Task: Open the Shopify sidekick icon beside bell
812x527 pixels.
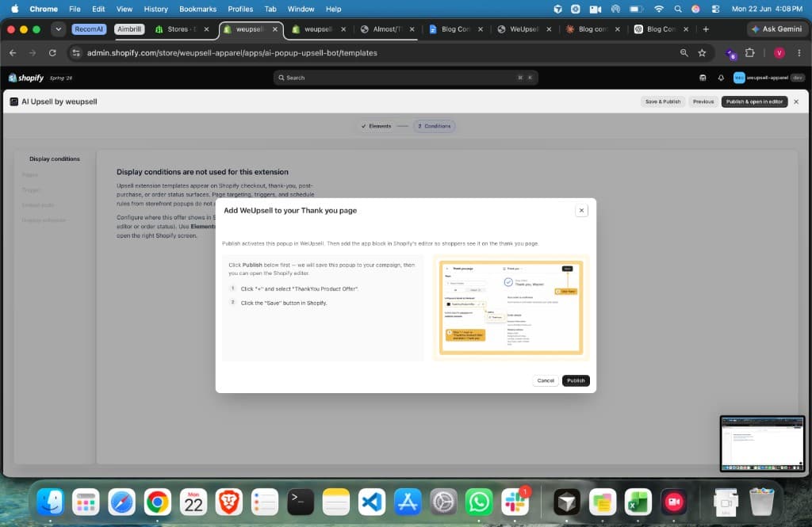Action: [x=703, y=78]
